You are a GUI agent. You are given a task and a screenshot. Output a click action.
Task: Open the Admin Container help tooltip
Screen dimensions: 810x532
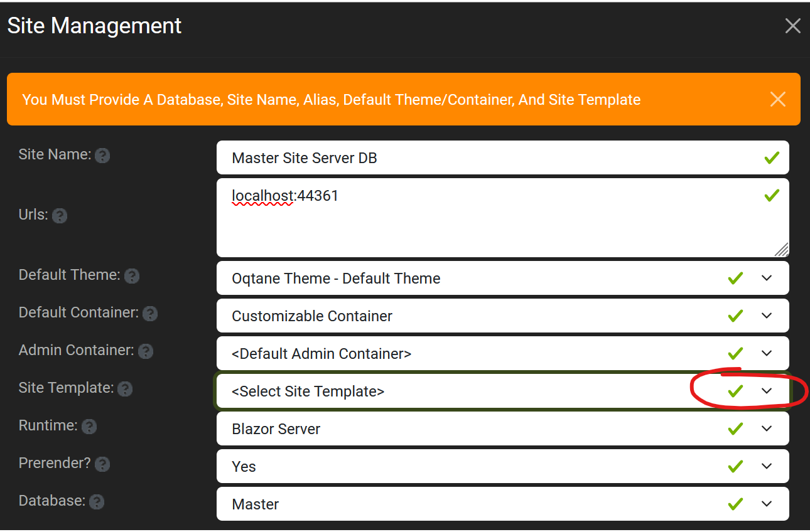pos(146,351)
